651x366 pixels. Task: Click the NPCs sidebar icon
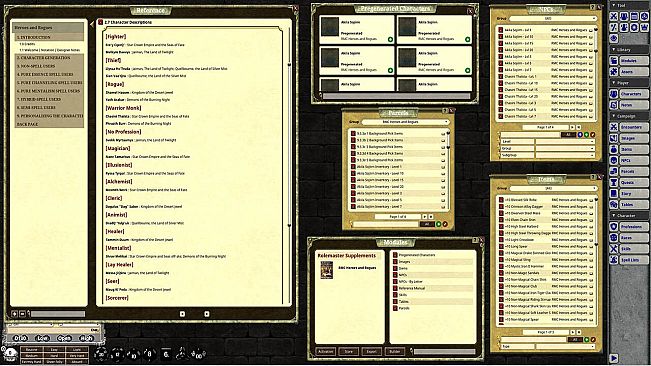click(614, 160)
